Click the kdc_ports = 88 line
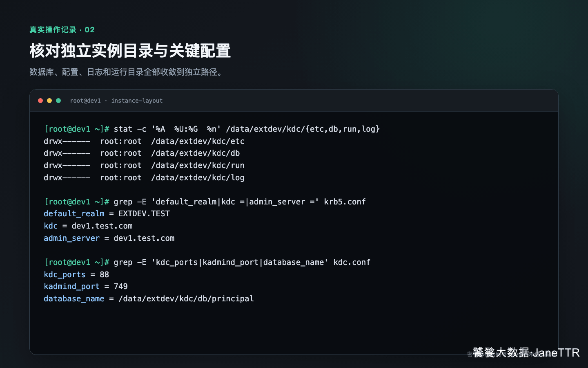The width and height of the screenshot is (588, 368). 76,275
